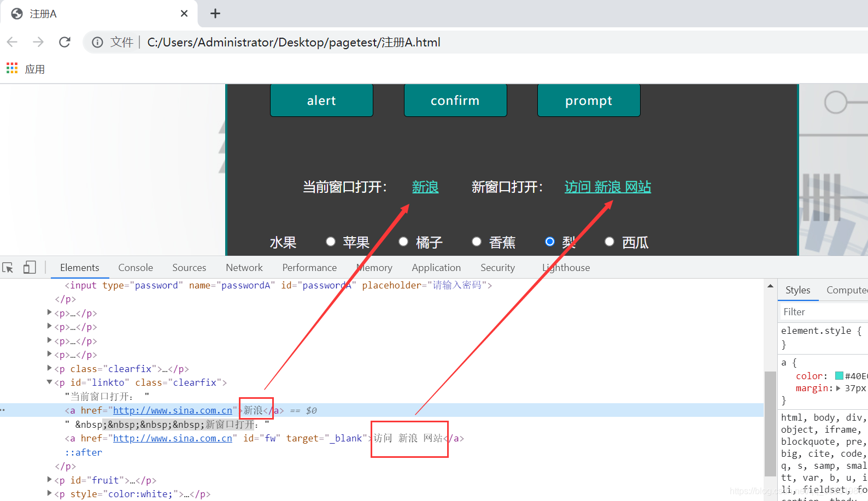The height and width of the screenshot is (501, 868).
Task: Open the 应用 apps grid icon
Action: pos(12,68)
